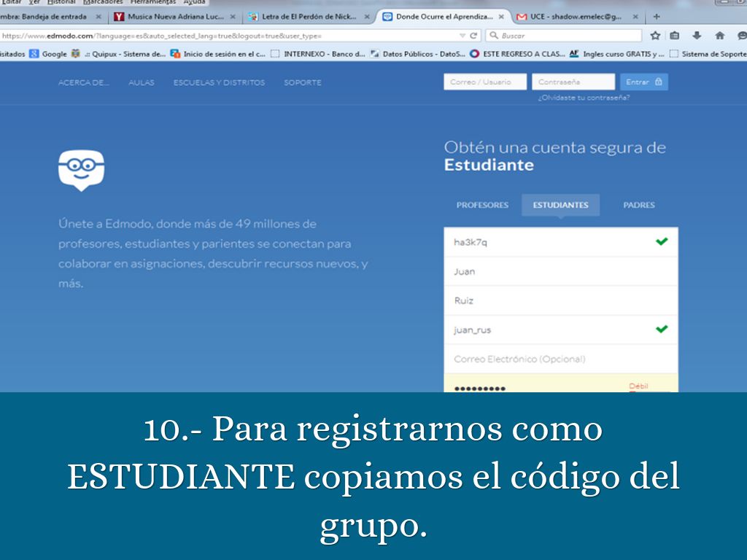
Task: Focus the Correo Electrónico (Opcional) field
Action: [x=560, y=359]
